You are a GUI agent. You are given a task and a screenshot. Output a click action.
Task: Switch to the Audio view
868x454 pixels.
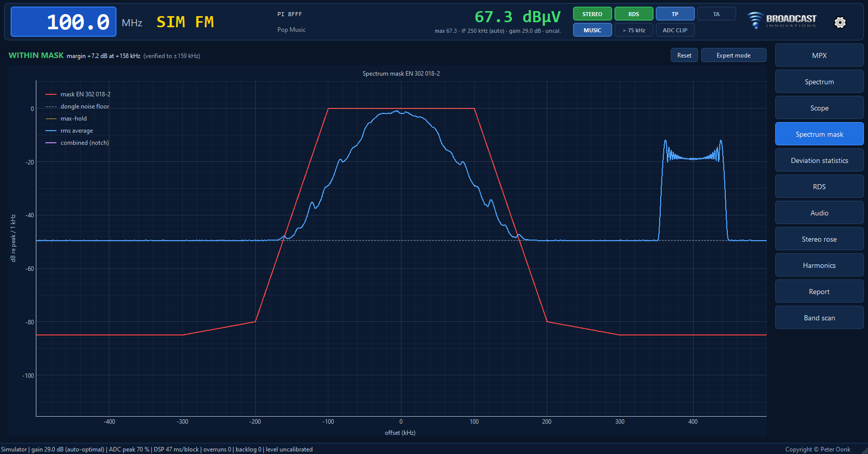[x=819, y=213]
